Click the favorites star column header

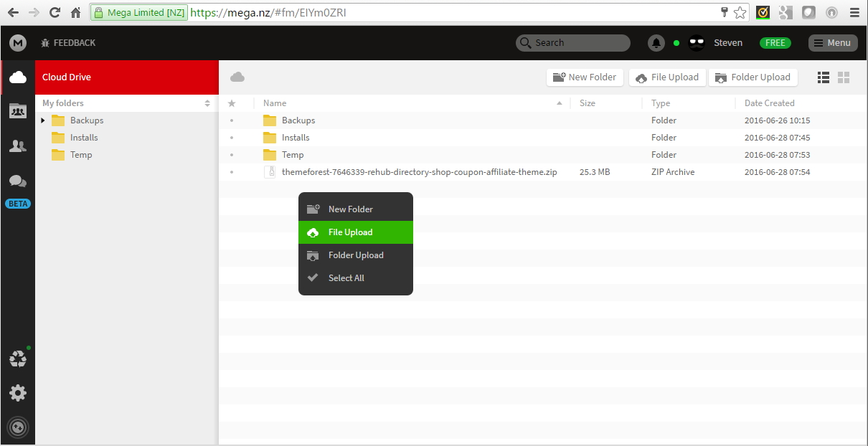(x=232, y=103)
